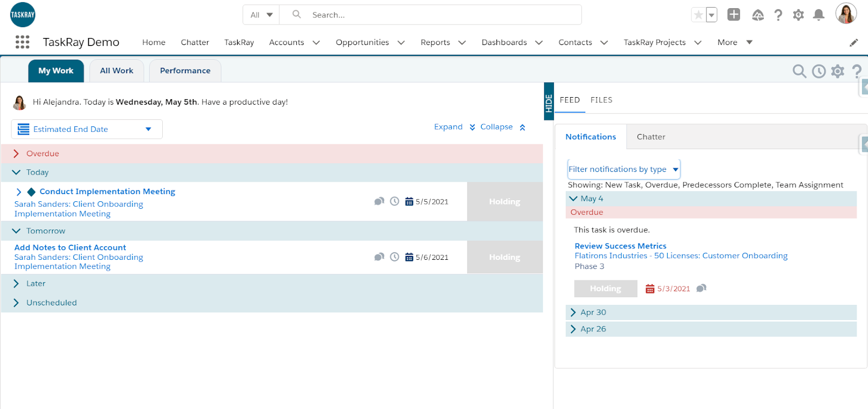Open chatter icon for Review Success Metrics

pyautogui.click(x=701, y=288)
